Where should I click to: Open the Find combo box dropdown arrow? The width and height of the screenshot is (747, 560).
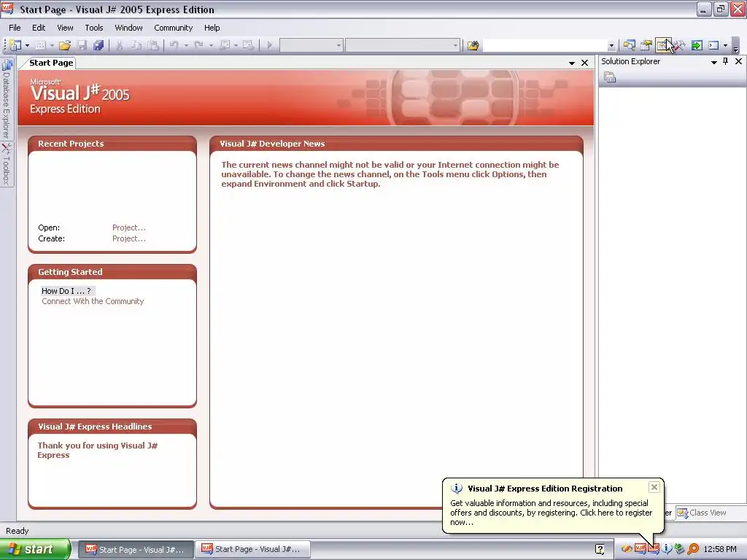point(611,46)
